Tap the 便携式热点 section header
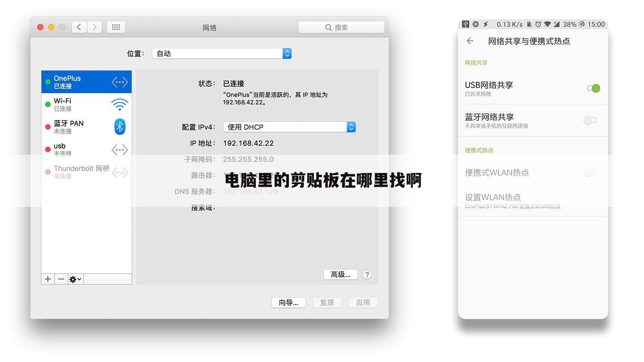Viewport: 644px width, 362px height. point(479,150)
